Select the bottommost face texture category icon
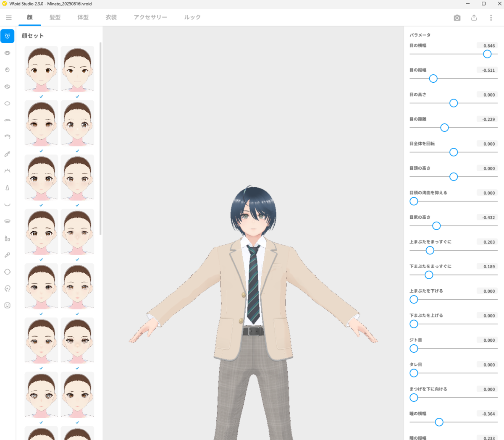Screen dimensions: 504x440 7,305
